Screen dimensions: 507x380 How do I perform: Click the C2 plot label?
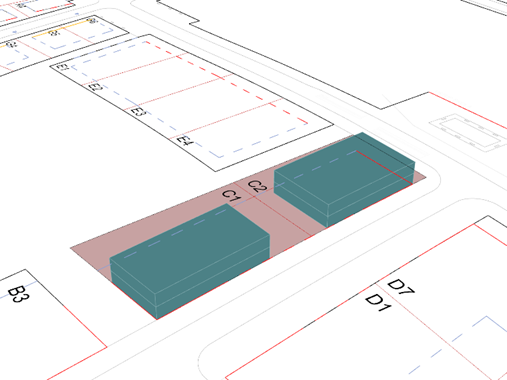click(x=257, y=187)
